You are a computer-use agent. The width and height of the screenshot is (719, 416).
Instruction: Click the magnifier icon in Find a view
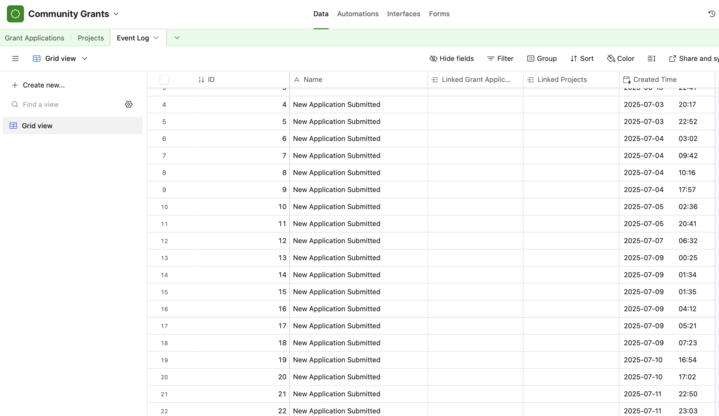point(15,105)
